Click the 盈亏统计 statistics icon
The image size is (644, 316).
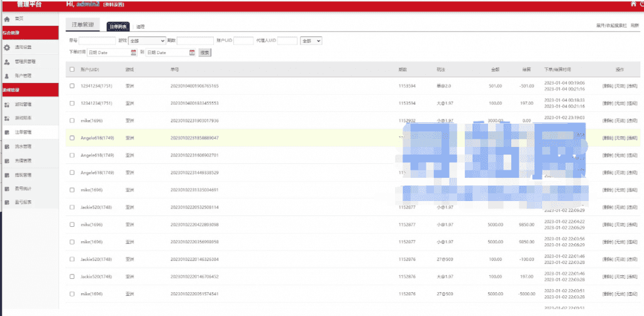click(x=6, y=189)
